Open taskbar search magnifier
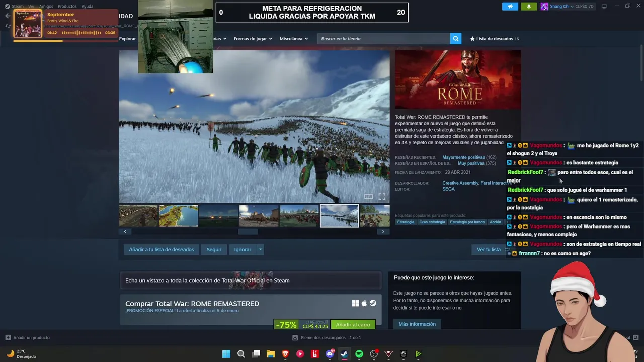This screenshot has height=362, width=644. click(241, 354)
